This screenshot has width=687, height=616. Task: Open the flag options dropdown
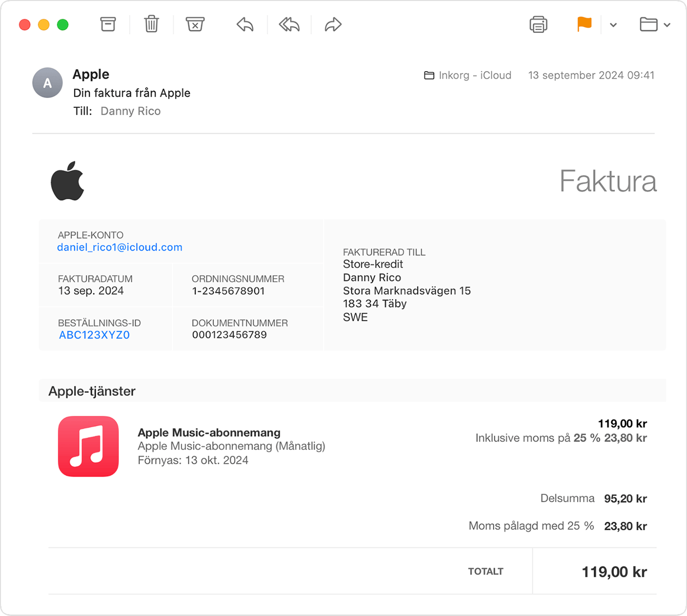point(612,25)
